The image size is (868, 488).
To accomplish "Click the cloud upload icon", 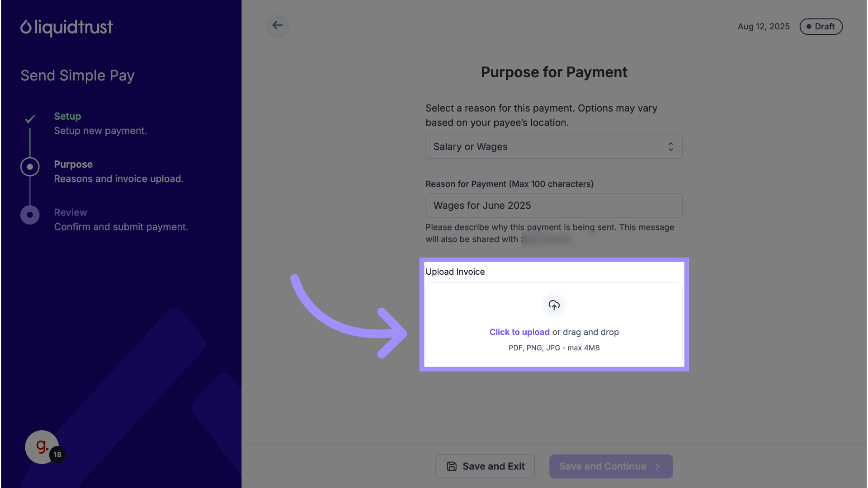I will tap(554, 305).
